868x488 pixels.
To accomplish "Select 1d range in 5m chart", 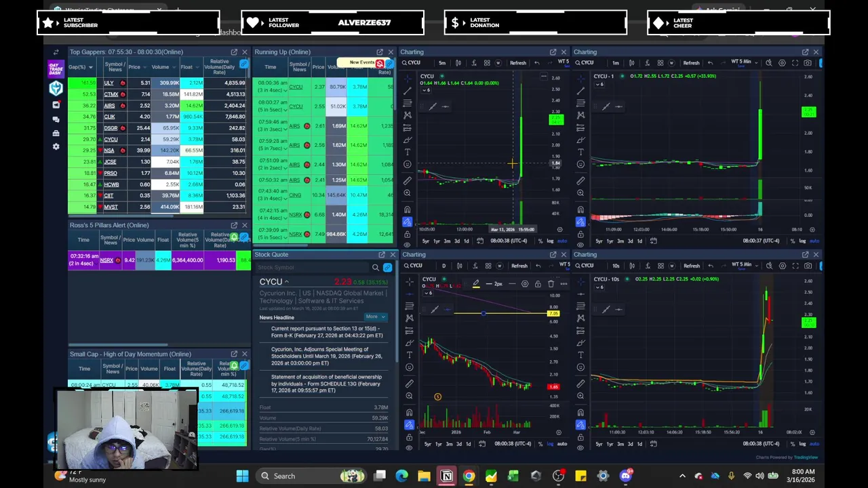I will tap(466, 241).
